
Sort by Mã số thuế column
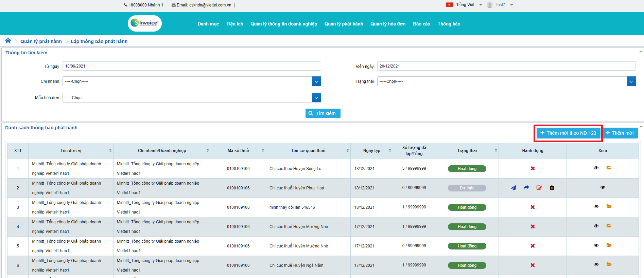263,150
